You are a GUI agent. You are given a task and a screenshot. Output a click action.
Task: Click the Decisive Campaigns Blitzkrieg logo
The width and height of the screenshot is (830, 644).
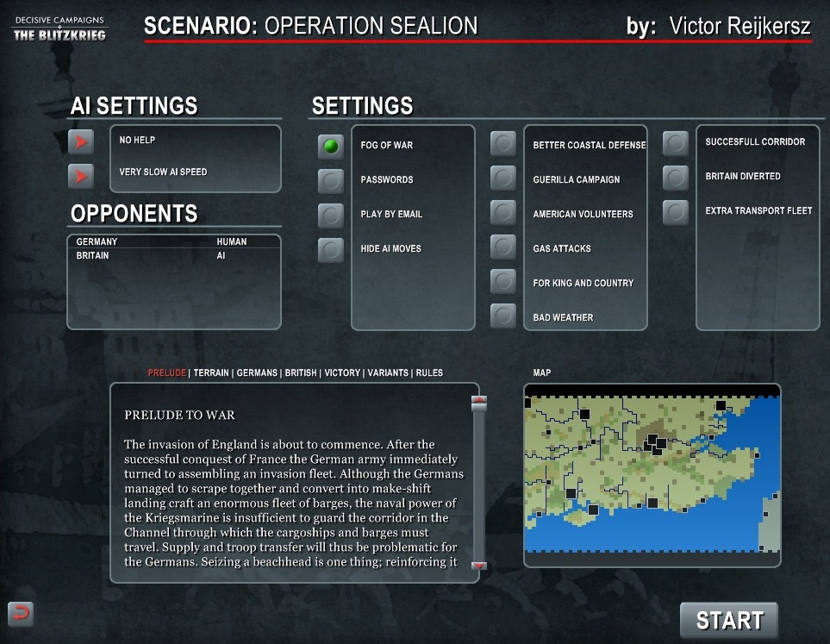59,28
